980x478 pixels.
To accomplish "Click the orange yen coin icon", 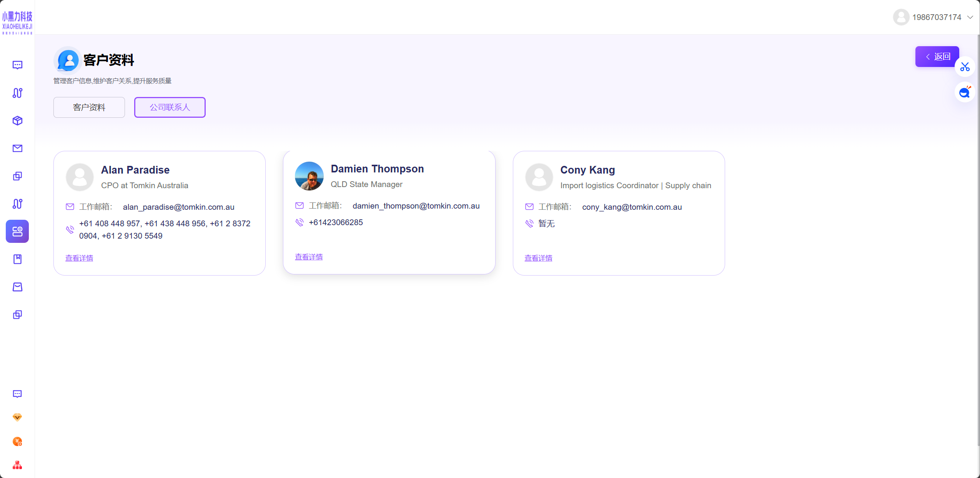I will (x=17, y=441).
